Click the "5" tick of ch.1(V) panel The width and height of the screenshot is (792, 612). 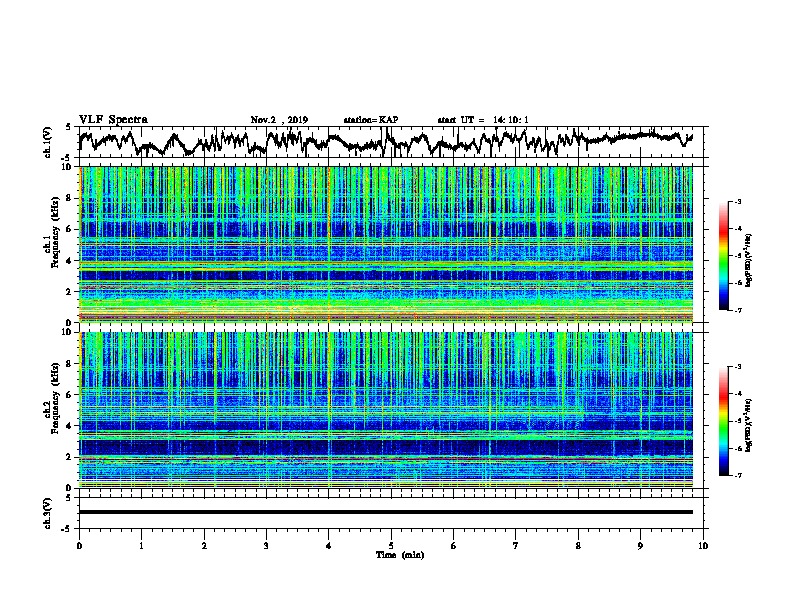click(68, 127)
